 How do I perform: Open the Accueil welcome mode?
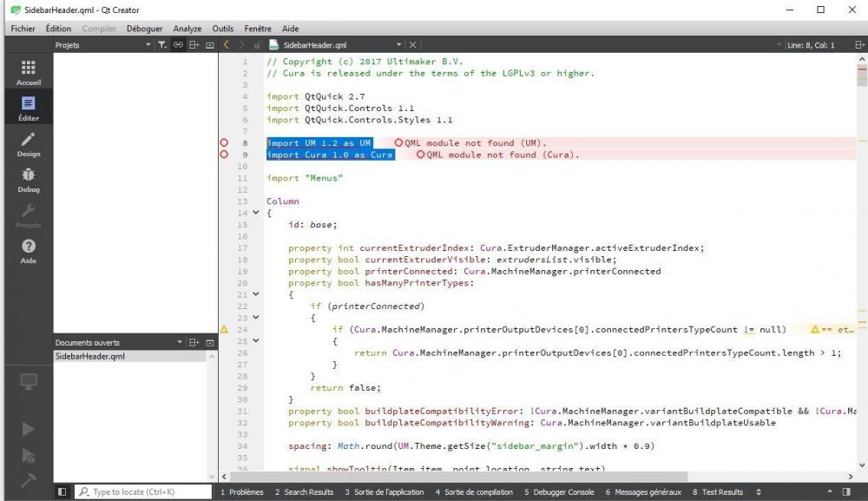(29, 73)
